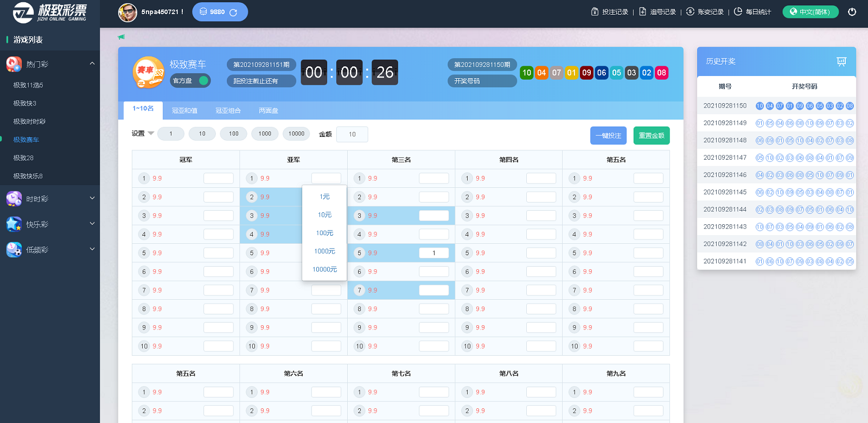Click the 极致赛车 game logo
Image resolution: width=868 pixels, height=423 pixels.
click(148, 72)
